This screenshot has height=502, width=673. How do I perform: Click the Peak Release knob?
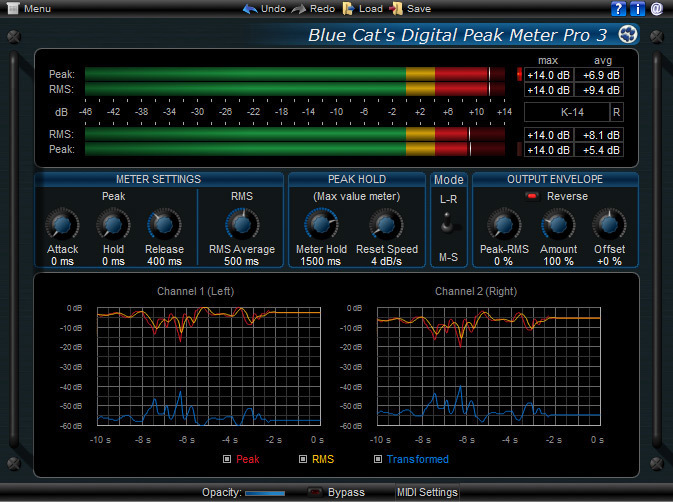pos(164,224)
